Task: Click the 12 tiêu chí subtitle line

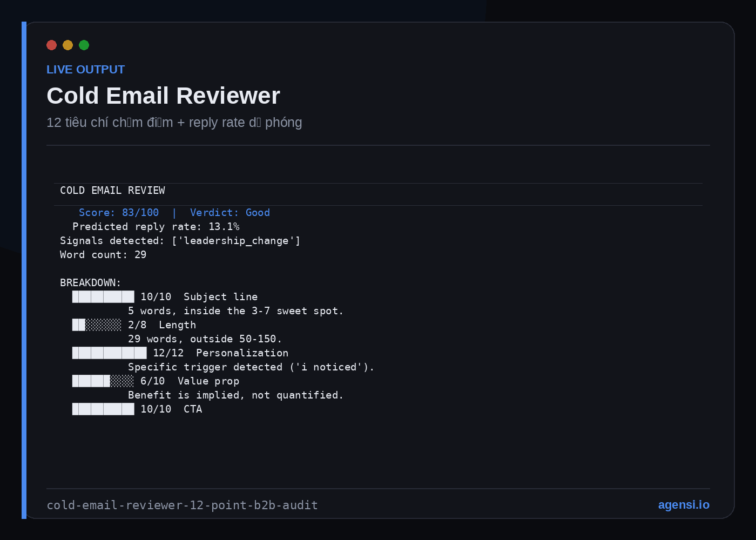Action: click(174, 123)
